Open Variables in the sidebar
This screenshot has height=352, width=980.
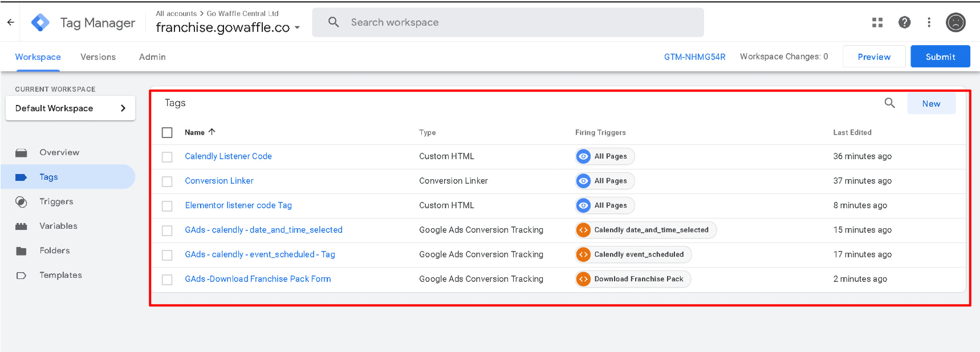click(x=58, y=226)
